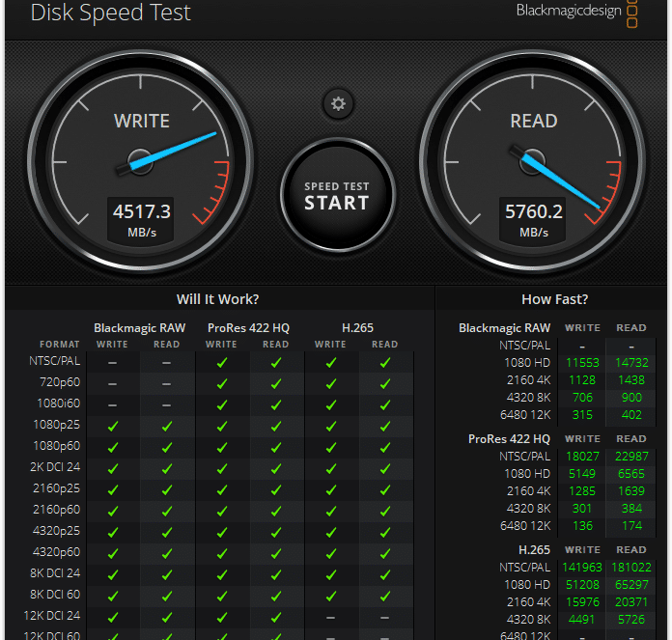The width and height of the screenshot is (672, 640).
Task: Click the 2K DCI 24 format row label
Action: (x=55, y=467)
